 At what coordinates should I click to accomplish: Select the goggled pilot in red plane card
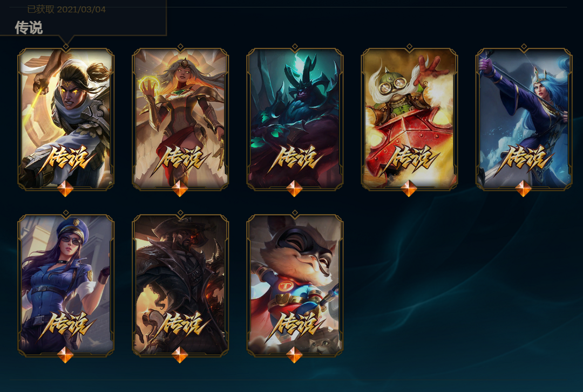(x=409, y=119)
